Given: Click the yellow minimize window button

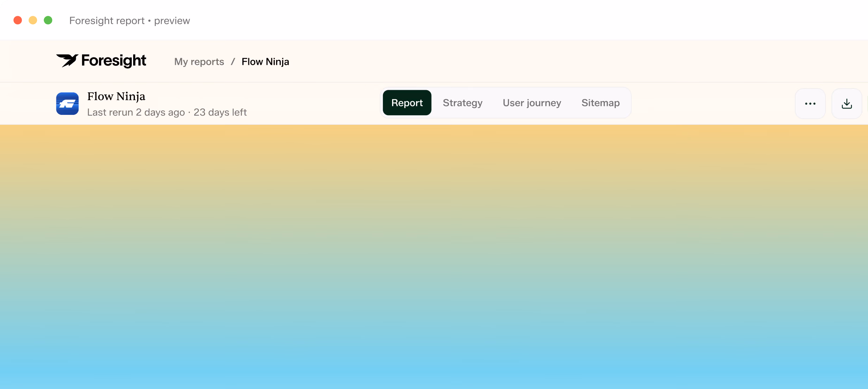Looking at the screenshot, I should (x=33, y=20).
